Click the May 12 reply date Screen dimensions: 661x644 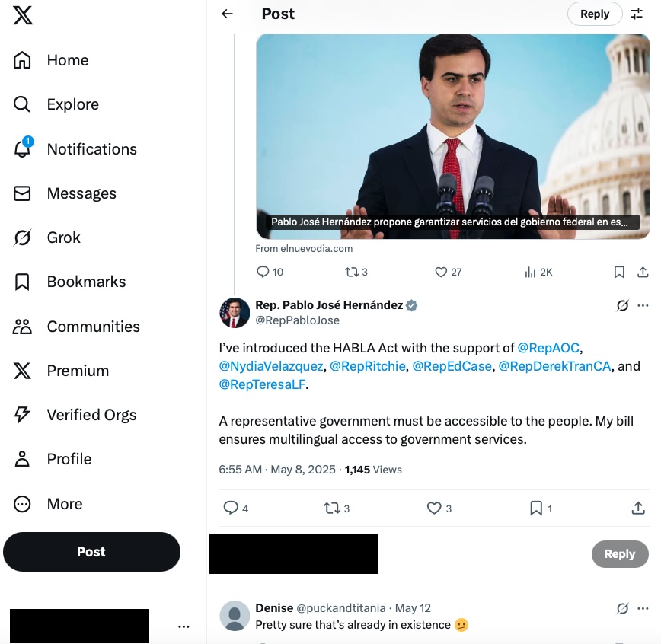[x=413, y=608]
